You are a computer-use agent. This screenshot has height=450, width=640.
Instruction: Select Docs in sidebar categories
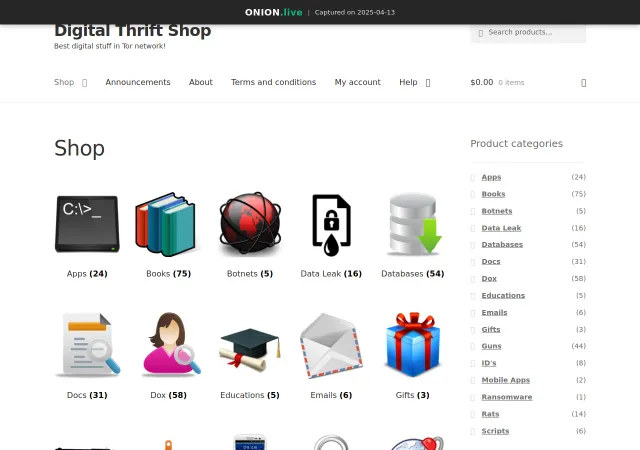[491, 261]
